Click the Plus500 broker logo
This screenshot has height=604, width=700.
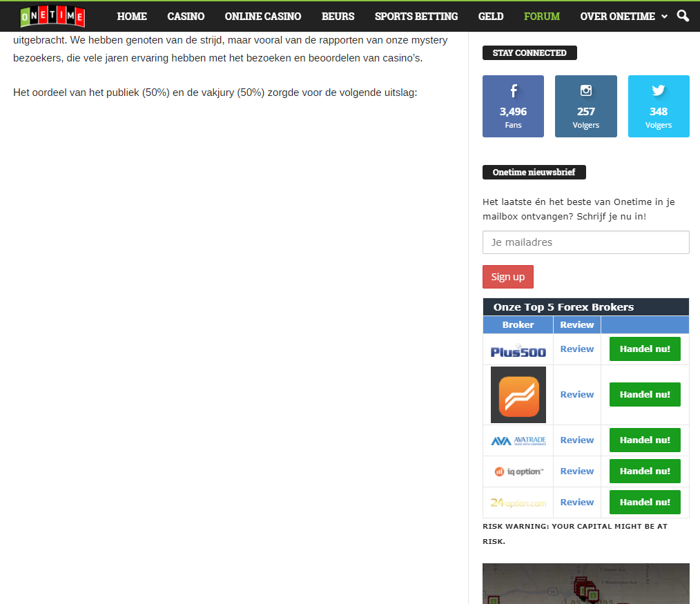click(518, 350)
